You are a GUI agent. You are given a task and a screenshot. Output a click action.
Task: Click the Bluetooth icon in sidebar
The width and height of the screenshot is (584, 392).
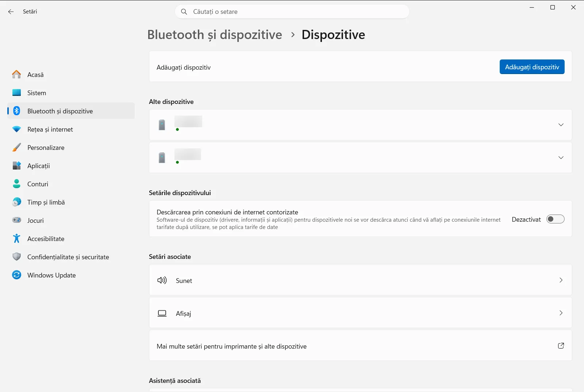coord(16,111)
